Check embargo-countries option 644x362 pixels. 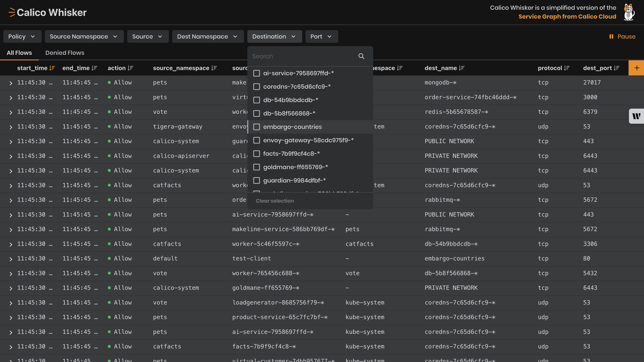point(256,127)
